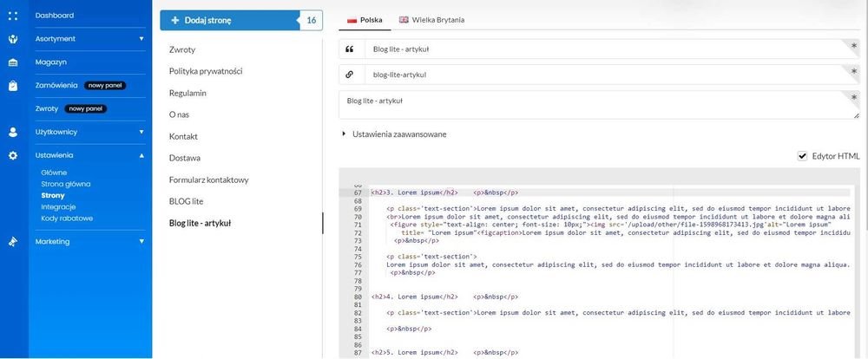
Task: Click the four-dots dashboard icon
Action: 13,16
